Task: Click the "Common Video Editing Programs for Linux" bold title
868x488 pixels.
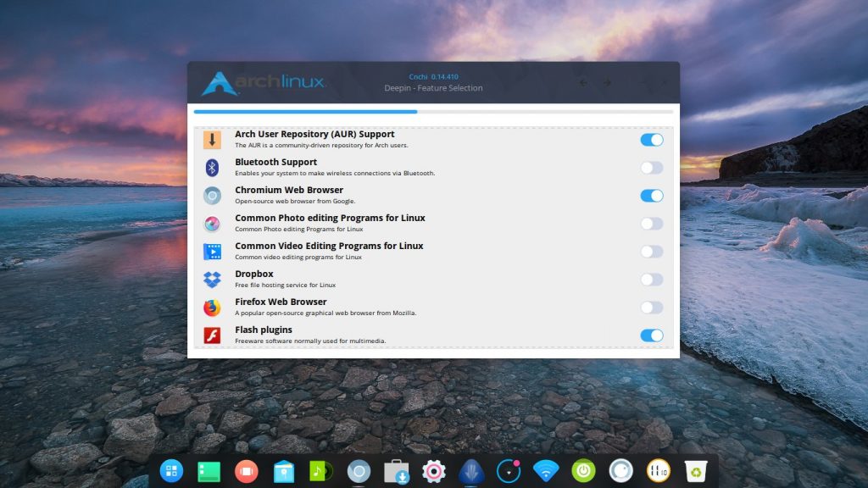Action: click(x=329, y=246)
